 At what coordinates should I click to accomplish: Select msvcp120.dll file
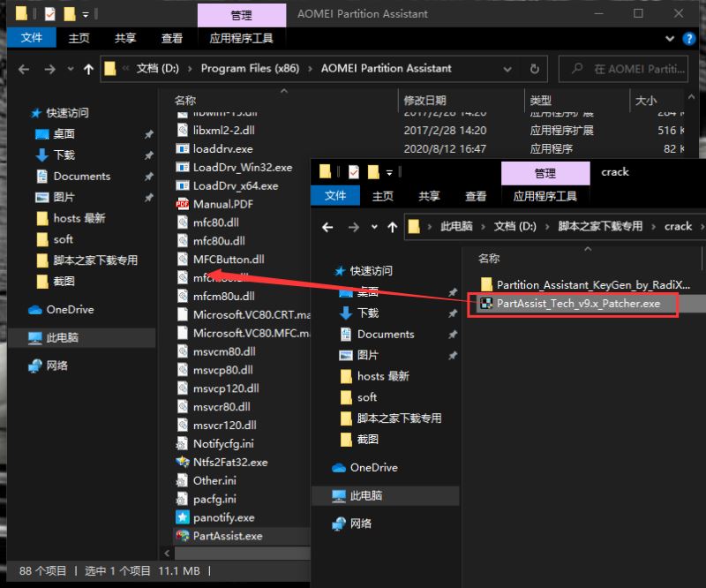click(x=226, y=388)
